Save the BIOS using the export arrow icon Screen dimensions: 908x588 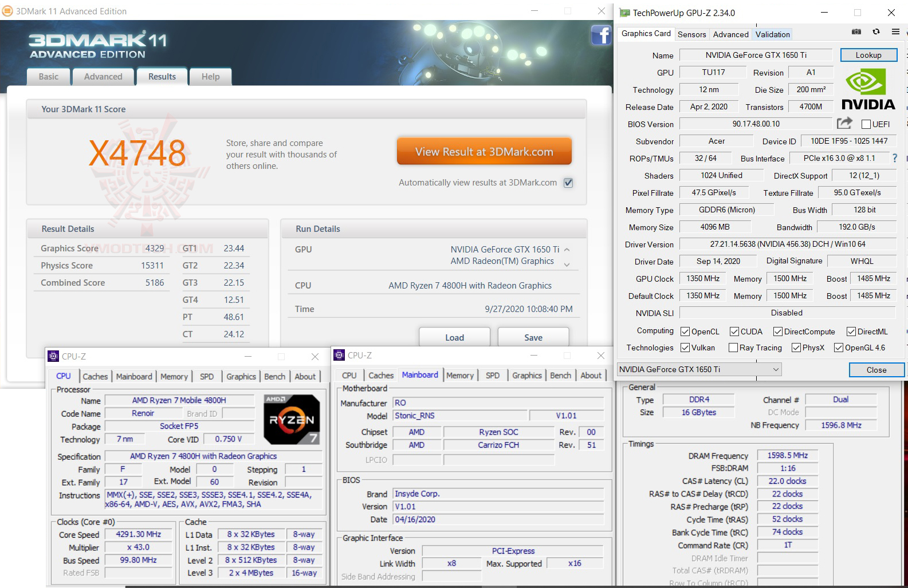click(844, 123)
